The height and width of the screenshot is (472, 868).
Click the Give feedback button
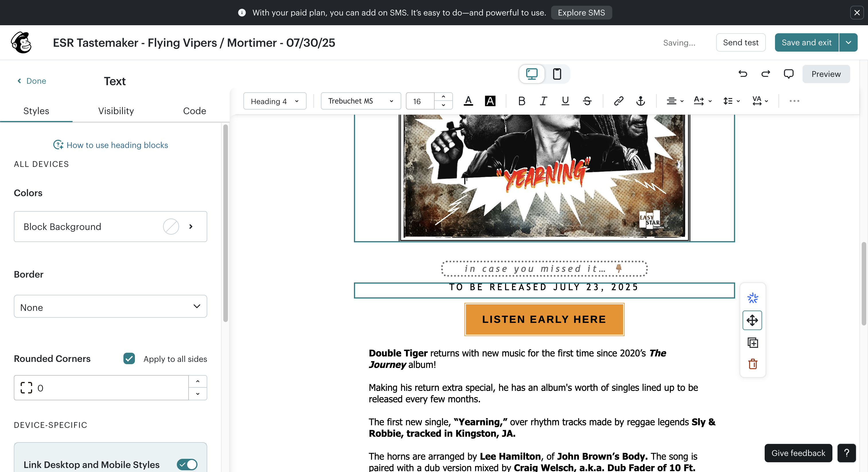point(798,453)
